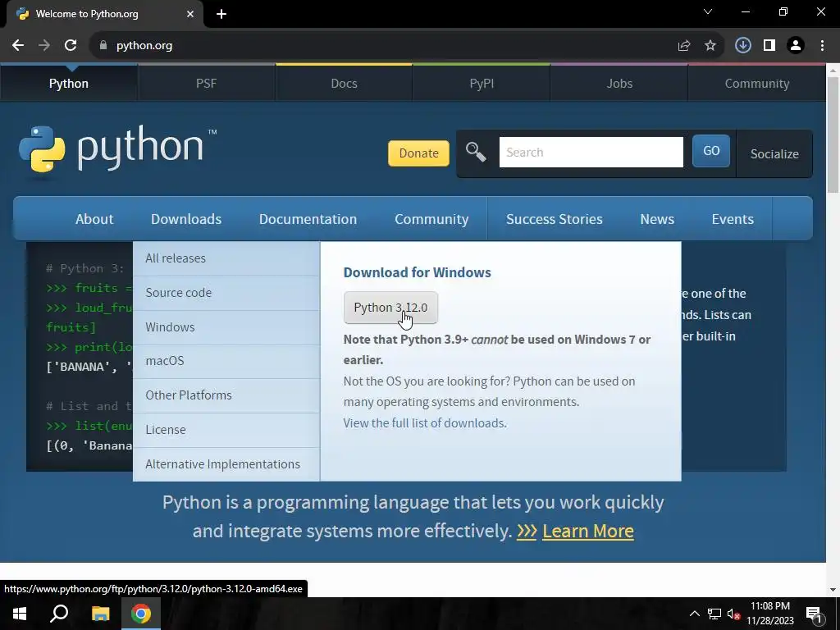Click the page vertical scrollbar thumb
840x630 pixels.
pos(833,134)
